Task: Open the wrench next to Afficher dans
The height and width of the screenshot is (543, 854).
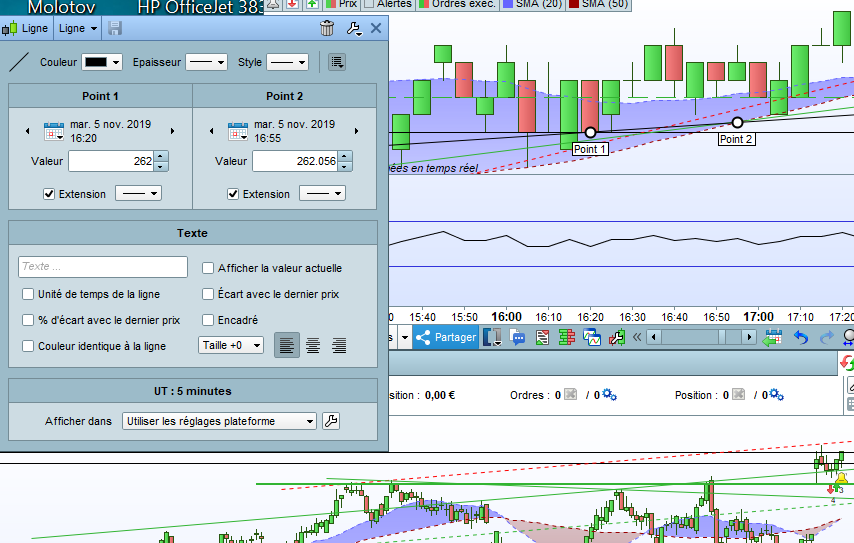Action: (x=331, y=421)
